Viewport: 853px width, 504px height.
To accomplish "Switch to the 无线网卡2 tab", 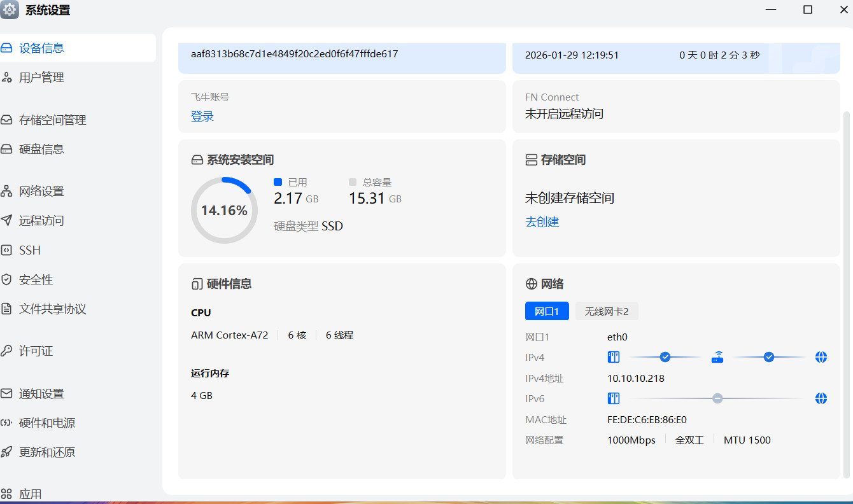I will pyautogui.click(x=606, y=311).
